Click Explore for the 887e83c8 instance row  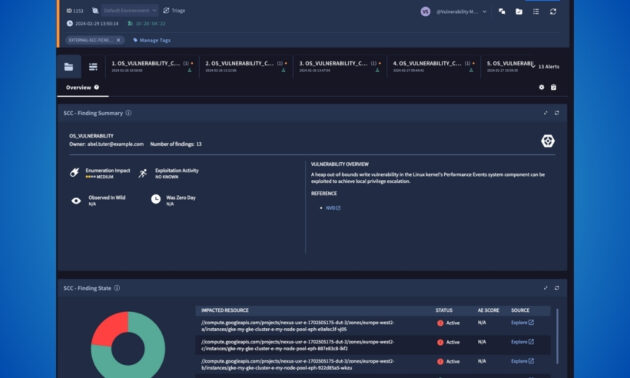tap(522, 342)
